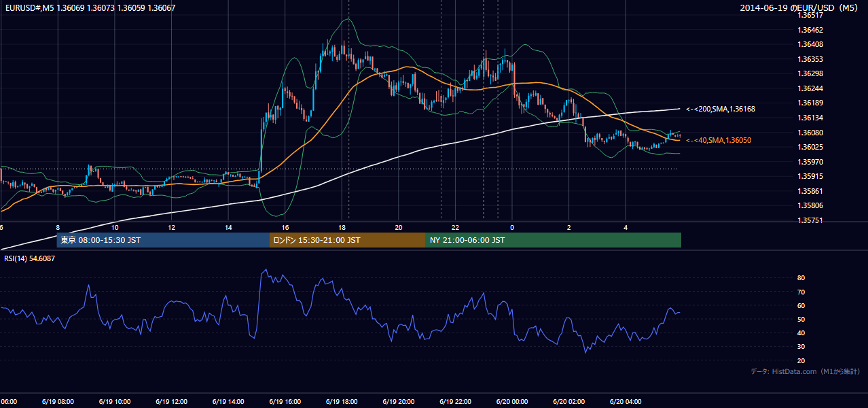The height and width of the screenshot is (408, 868).
Task: Click the RSI 60 level label
Action: click(801, 305)
